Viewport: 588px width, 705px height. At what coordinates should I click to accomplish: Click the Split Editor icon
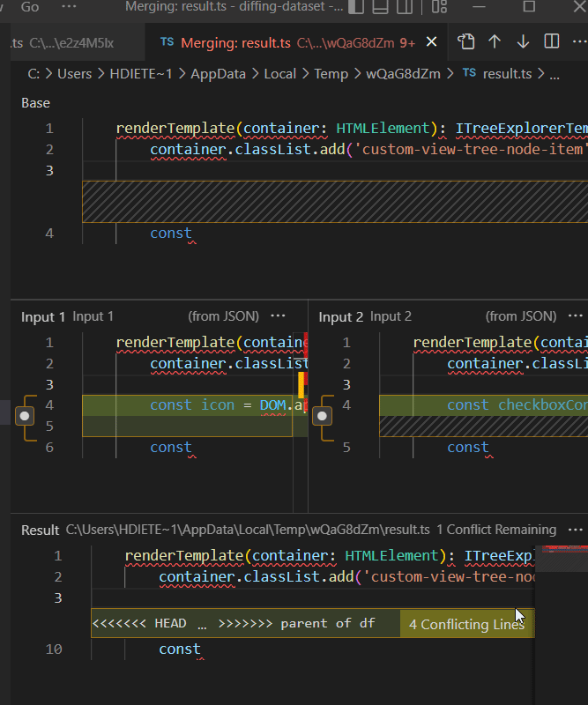(x=551, y=41)
